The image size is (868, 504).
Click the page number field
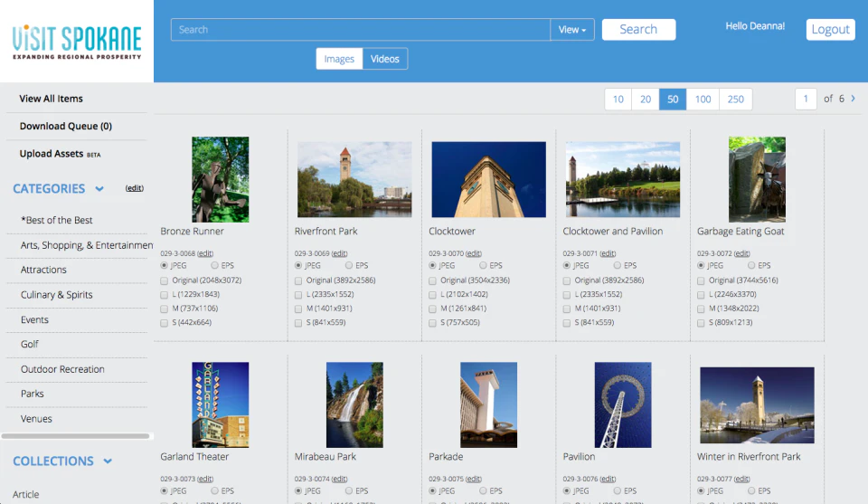coord(806,100)
